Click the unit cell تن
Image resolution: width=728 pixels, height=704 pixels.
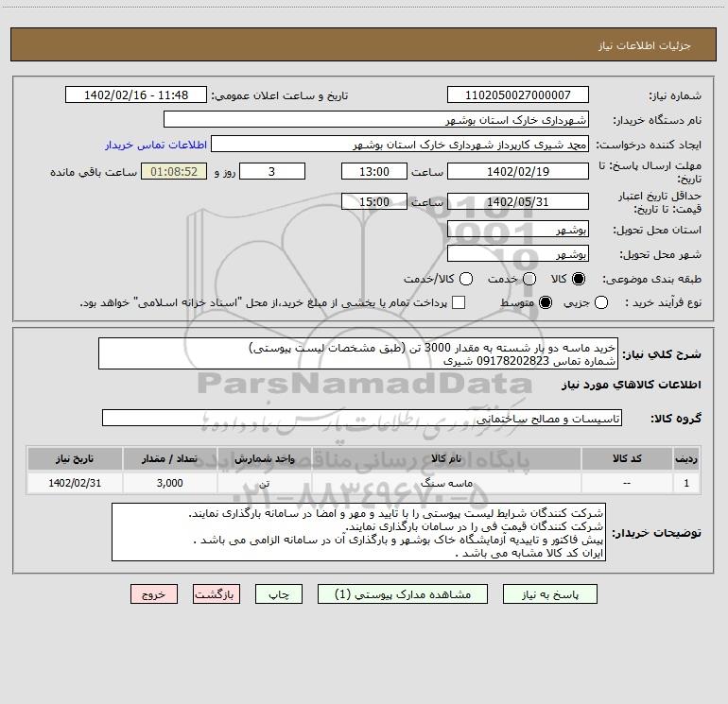click(x=264, y=483)
